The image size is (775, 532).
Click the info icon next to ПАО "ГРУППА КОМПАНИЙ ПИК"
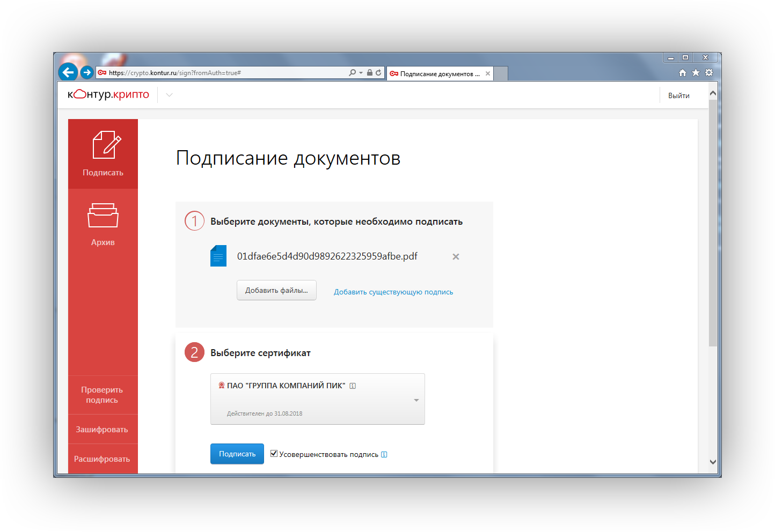(353, 386)
